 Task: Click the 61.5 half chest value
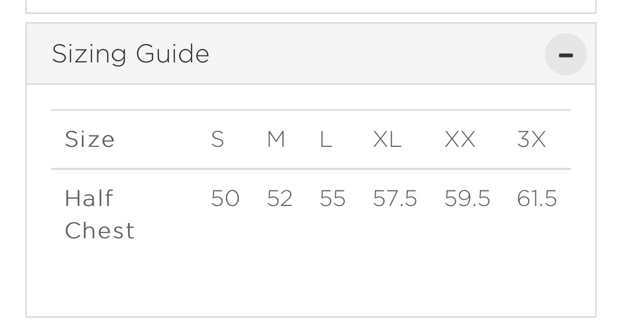click(537, 198)
